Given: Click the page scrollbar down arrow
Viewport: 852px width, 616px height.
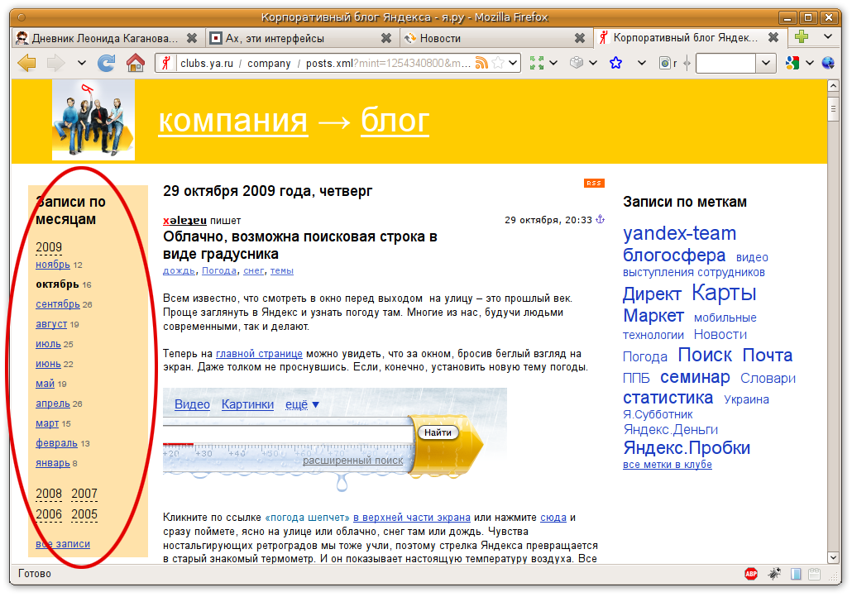Looking at the screenshot, I should (833, 557).
